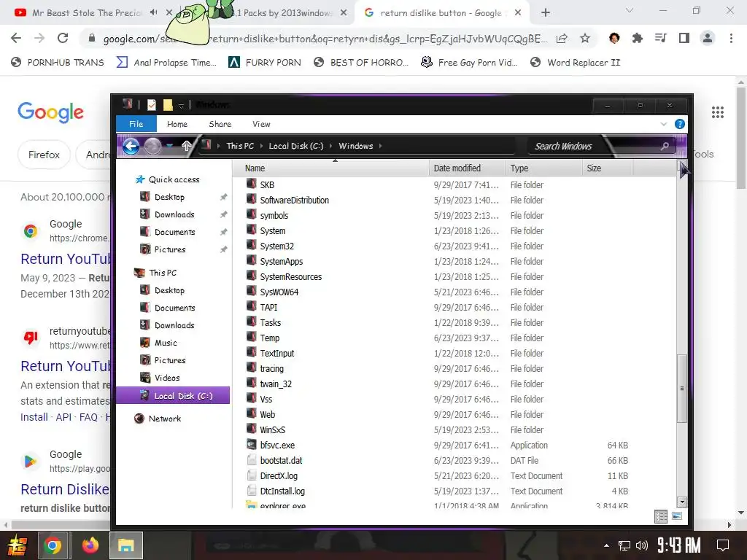Open Chrome profile avatar icon
The height and width of the screenshot is (560, 747).
[x=708, y=38]
